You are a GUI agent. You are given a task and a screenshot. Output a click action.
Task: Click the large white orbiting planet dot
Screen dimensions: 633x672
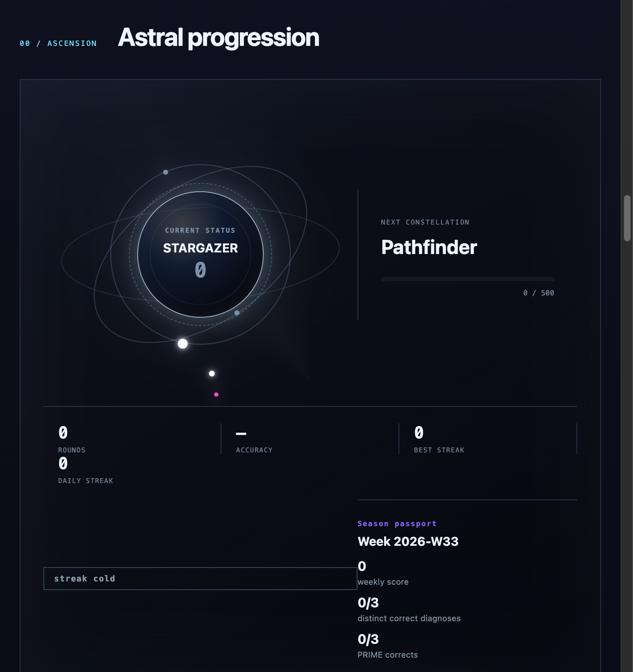click(x=183, y=344)
